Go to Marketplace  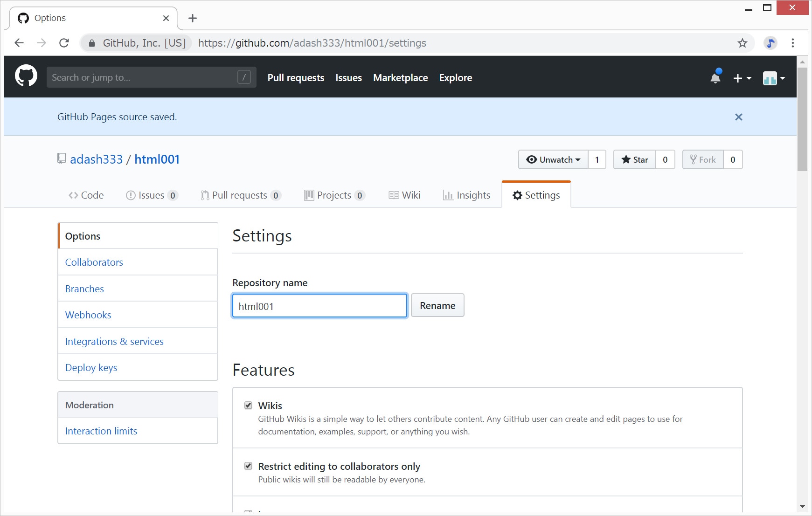[x=401, y=78]
